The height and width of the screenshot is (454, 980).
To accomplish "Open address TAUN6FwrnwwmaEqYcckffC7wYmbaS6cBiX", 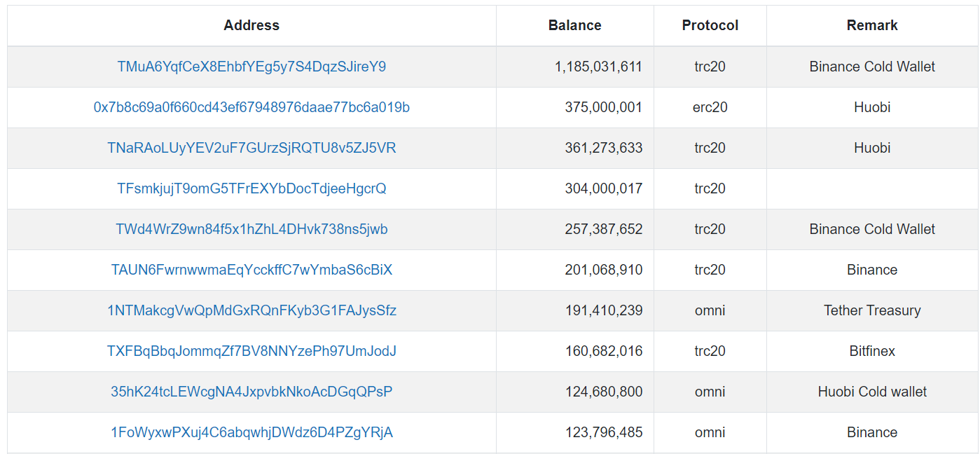I will click(x=251, y=270).
